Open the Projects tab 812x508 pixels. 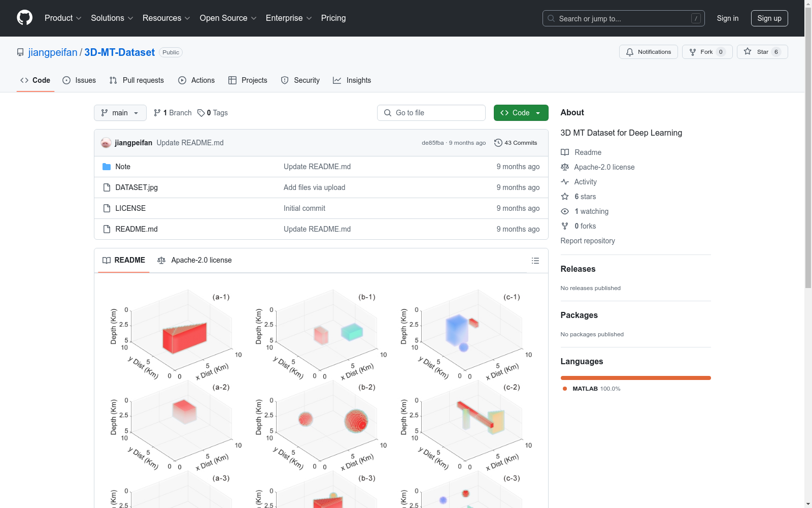pos(248,80)
